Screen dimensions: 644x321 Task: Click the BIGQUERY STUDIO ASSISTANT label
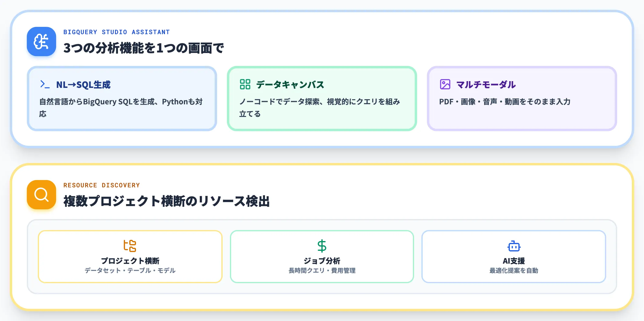(x=116, y=32)
